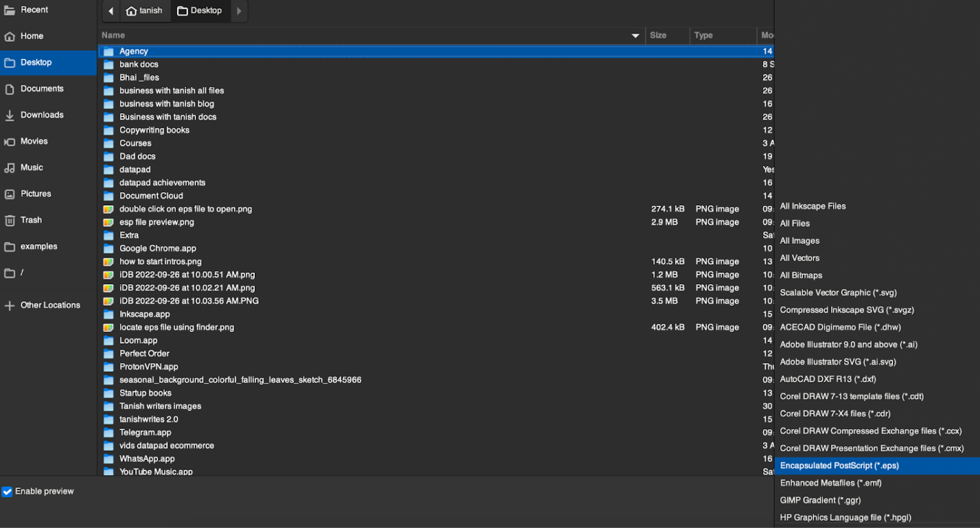Click the Recent folder icon in sidebar
The width and height of the screenshot is (980, 528).
pos(10,10)
